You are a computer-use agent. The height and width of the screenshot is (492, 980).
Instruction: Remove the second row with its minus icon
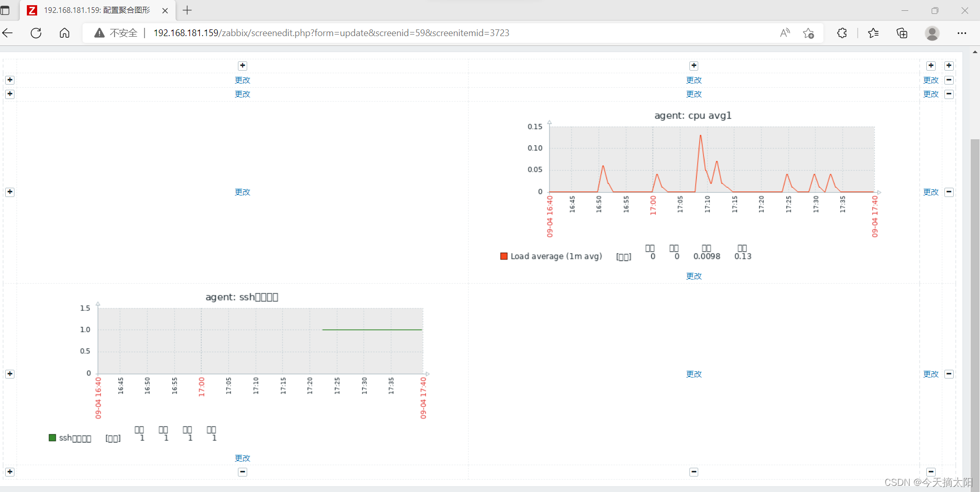click(949, 94)
